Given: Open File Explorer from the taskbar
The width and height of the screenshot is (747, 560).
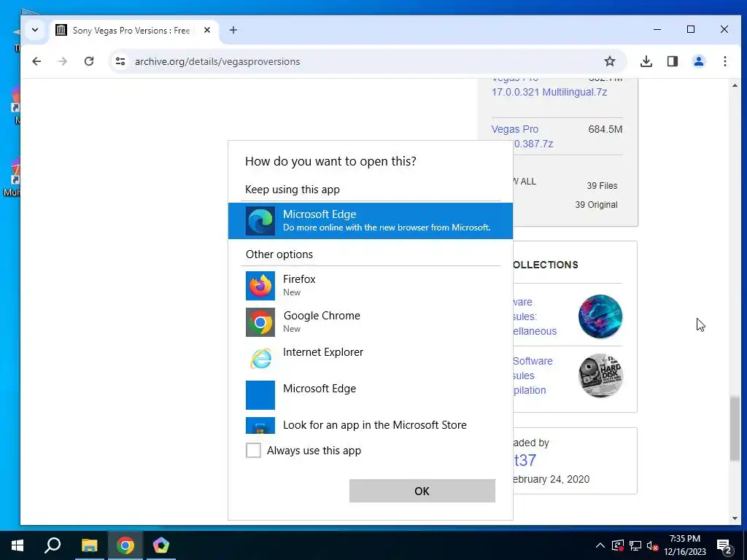Looking at the screenshot, I should click(x=89, y=545).
